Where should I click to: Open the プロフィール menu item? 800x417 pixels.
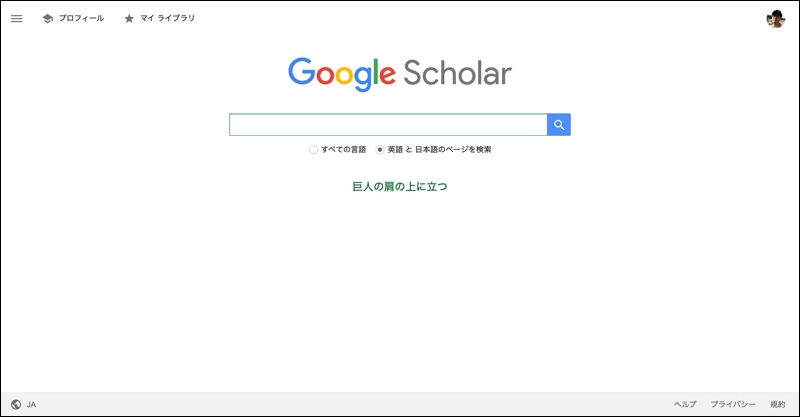[81, 18]
